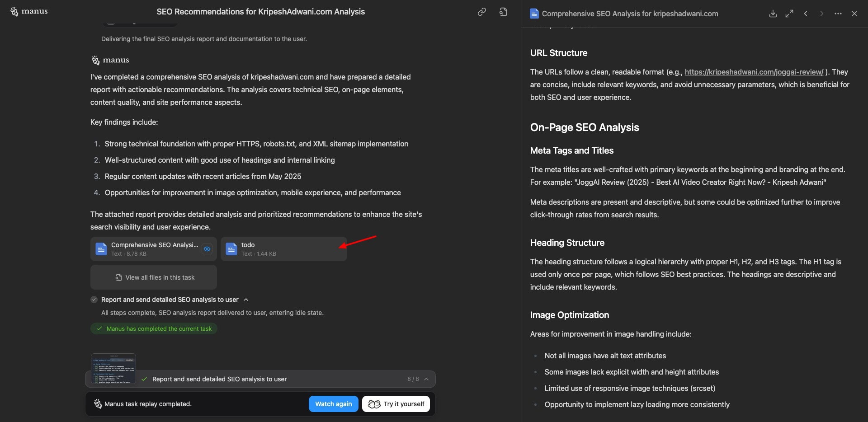Open more options menu in preview panel
868x422 pixels.
tap(838, 14)
